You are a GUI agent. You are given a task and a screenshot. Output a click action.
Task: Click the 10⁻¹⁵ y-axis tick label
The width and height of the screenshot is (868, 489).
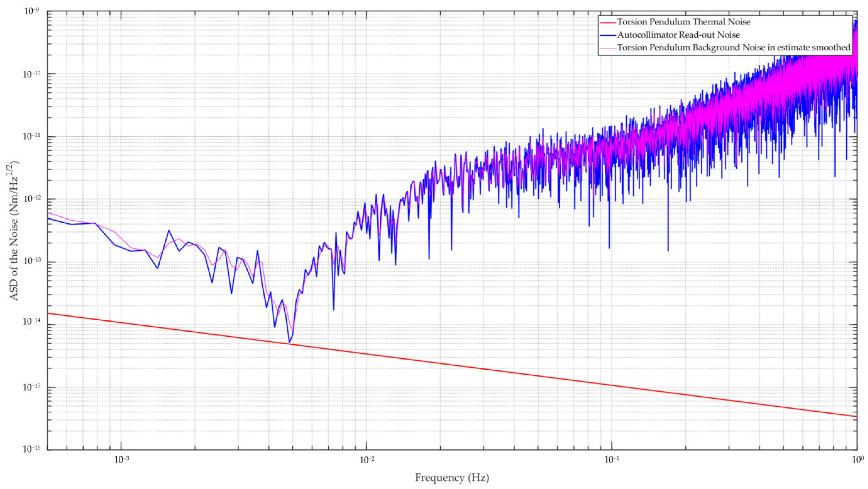click(32, 388)
